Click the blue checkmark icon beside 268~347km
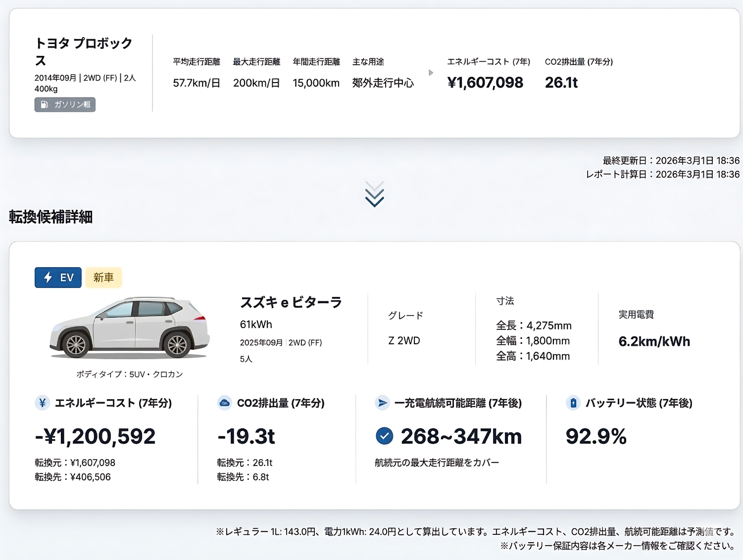The width and height of the screenshot is (743, 560). [383, 436]
